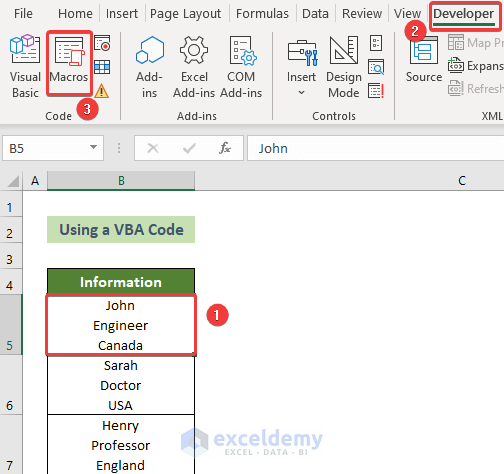Select row 7 header
The height and width of the screenshot is (474, 504).
click(11, 445)
